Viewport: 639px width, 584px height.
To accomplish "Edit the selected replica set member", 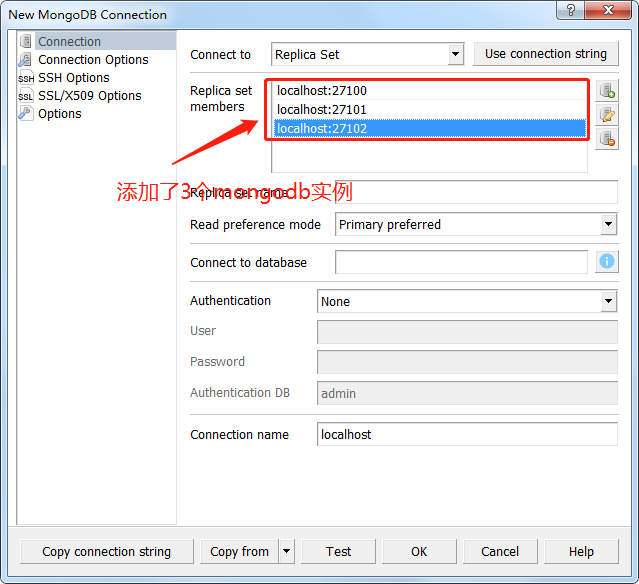I will pyautogui.click(x=607, y=115).
